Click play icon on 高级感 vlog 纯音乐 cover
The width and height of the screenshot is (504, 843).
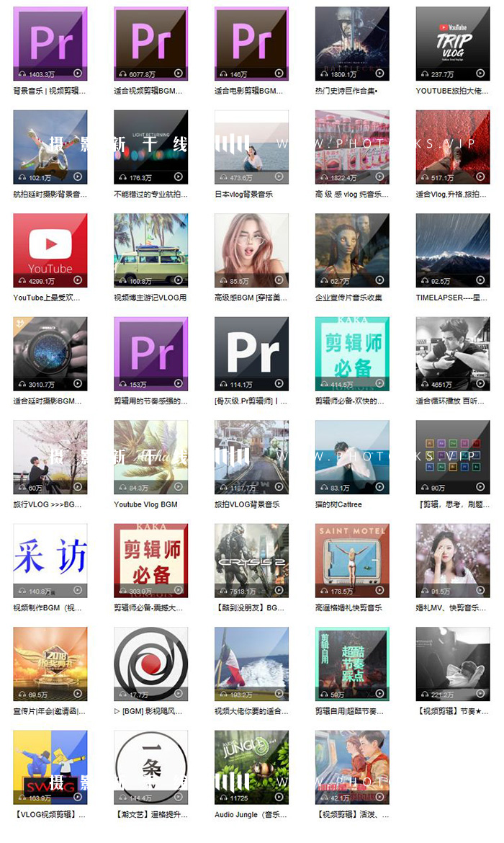[380, 177]
